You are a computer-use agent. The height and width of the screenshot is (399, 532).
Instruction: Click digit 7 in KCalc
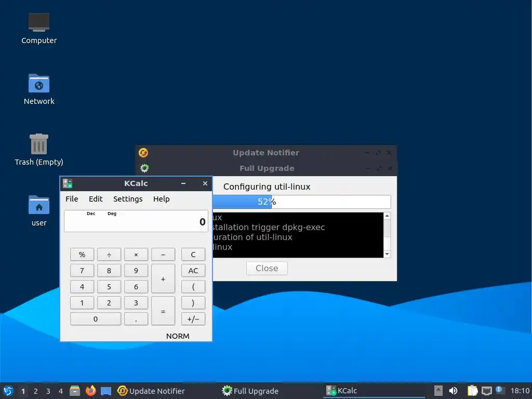point(82,270)
